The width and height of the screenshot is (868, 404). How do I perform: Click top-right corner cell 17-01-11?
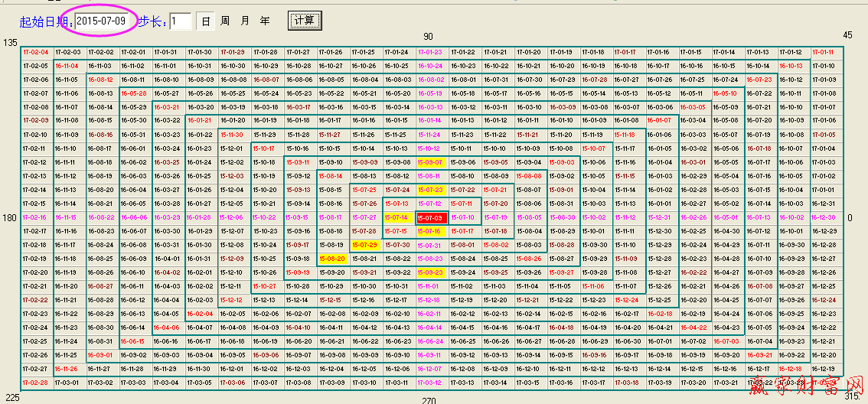point(823,53)
